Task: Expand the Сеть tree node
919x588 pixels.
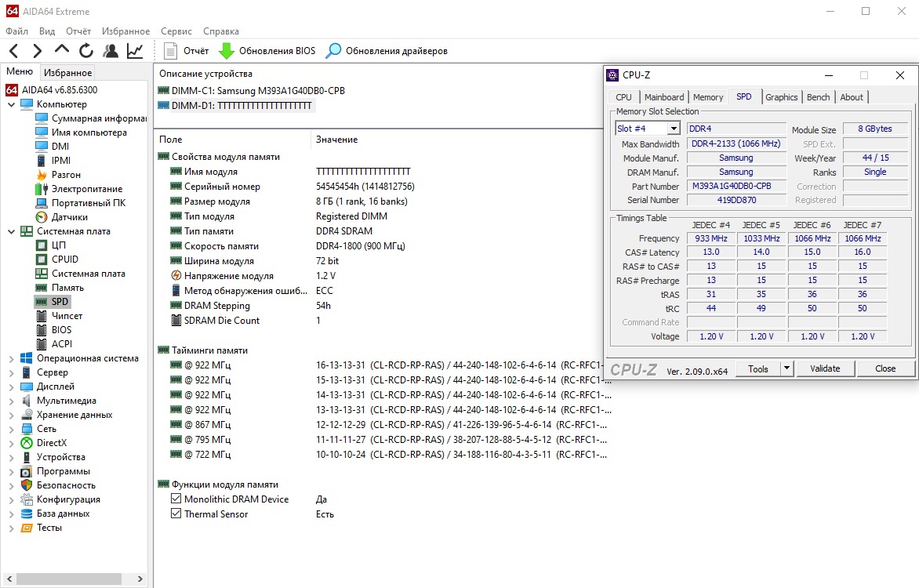Action: click(11, 429)
